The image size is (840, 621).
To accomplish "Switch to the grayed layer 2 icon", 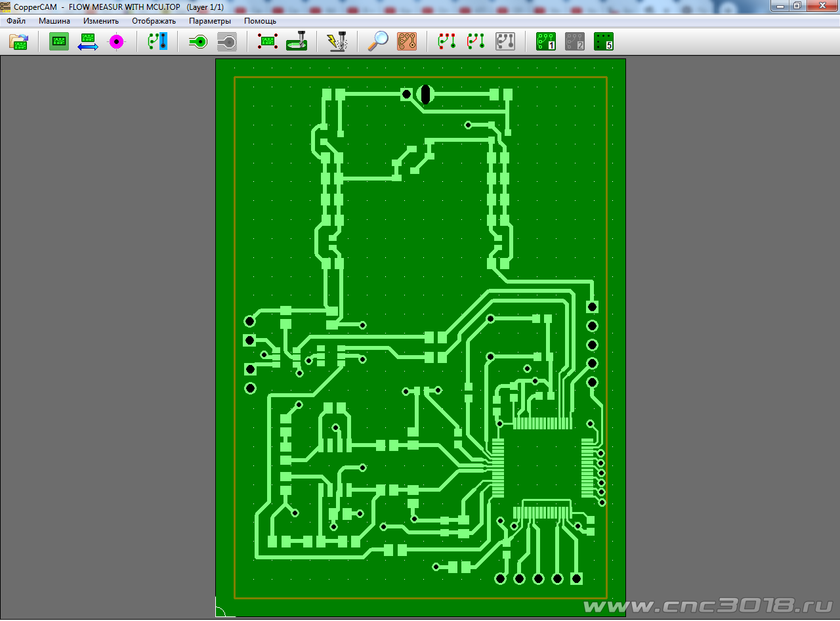I will point(575,42).
